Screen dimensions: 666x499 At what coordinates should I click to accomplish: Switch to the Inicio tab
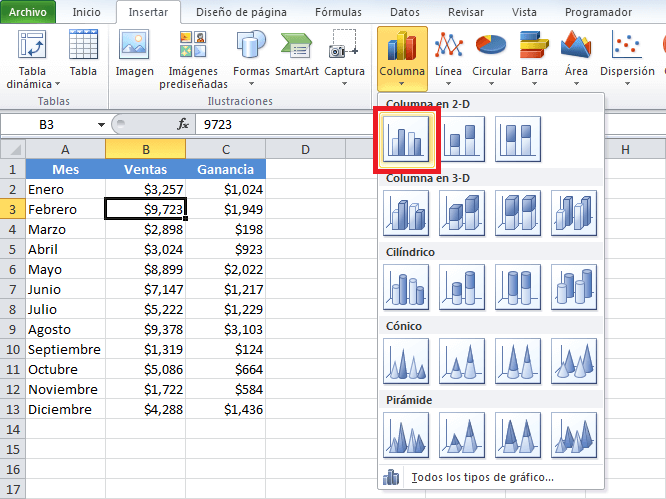click(x=86, y=12)
